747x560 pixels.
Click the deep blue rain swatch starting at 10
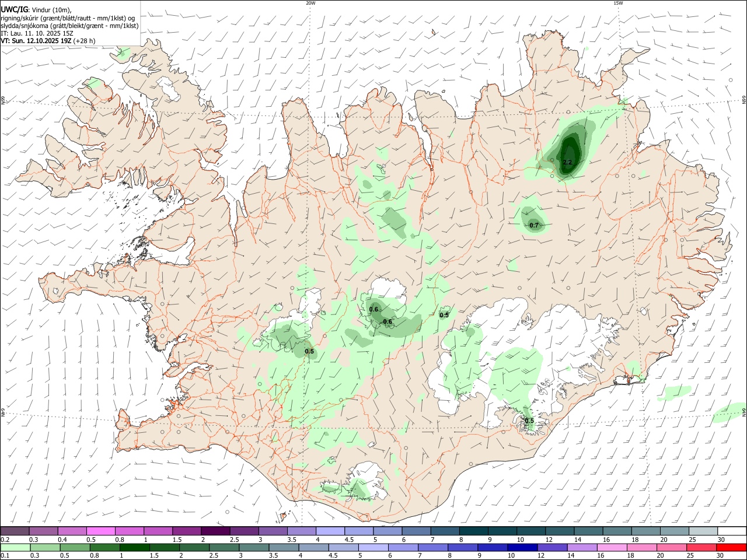pos(522,547)
